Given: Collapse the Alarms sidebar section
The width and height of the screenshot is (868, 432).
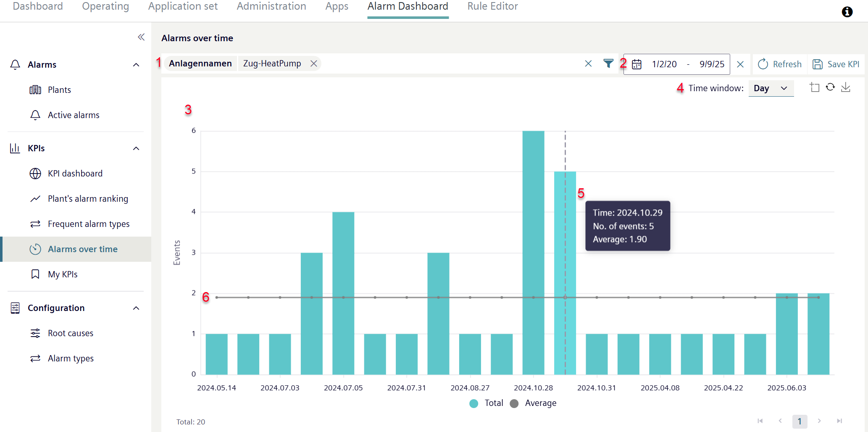Looking at the screenshot, I should (x=136, y=65).
